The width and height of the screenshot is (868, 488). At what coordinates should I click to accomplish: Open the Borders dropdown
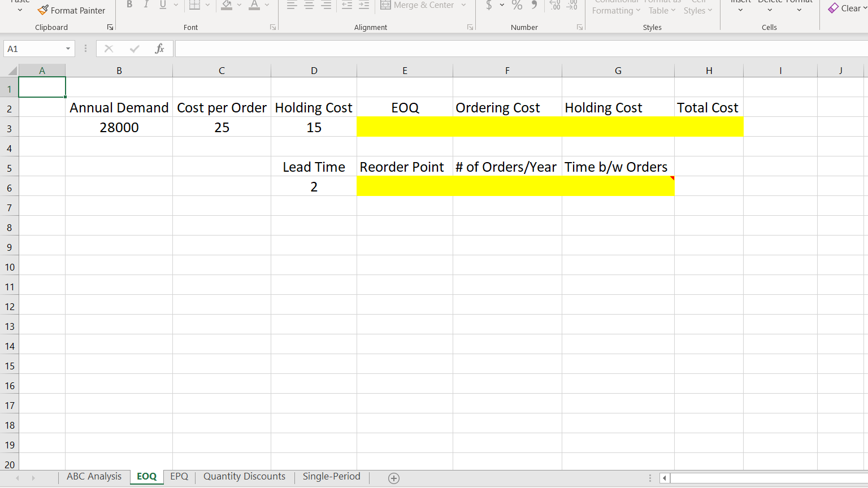[x=206, y=5]
